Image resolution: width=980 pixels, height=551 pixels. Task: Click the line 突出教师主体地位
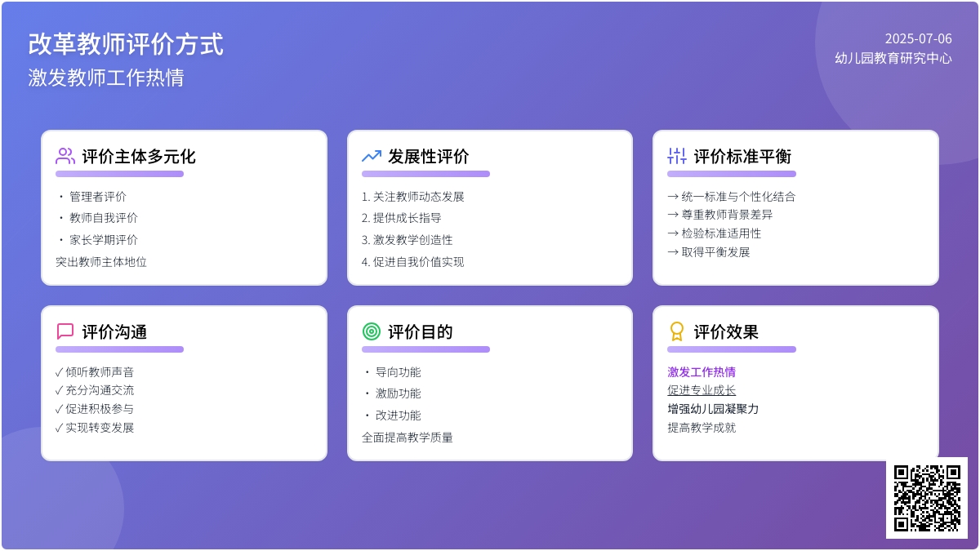[x=101, y=262]
